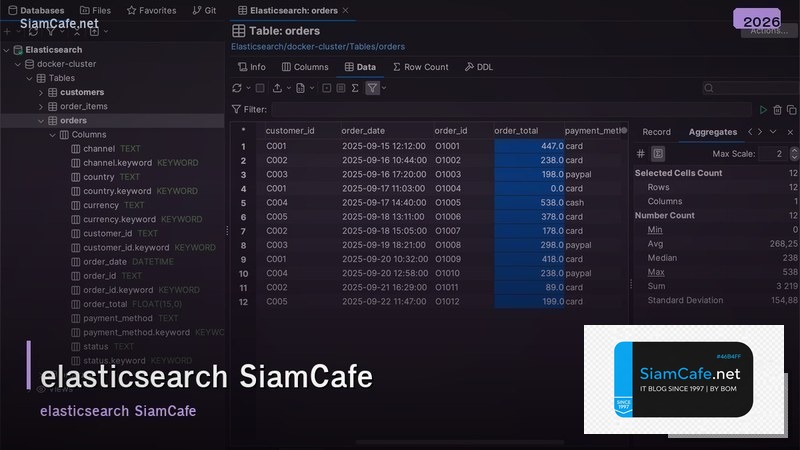The width and height of the screenshot is (800, 450).
Task: Open the side panel chevron-down menu
Action: 773,132
